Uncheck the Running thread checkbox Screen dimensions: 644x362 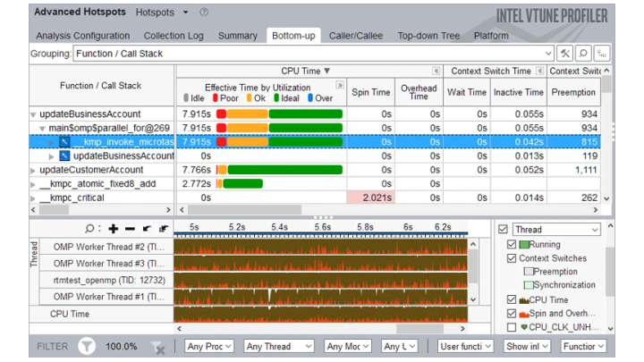pyautogui.click(x=512, y=244)
